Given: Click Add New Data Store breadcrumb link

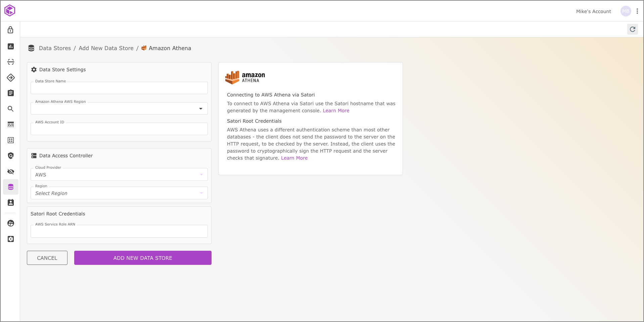Looking at the screenshot, I should pyautogui.click(x=106, y=48).
